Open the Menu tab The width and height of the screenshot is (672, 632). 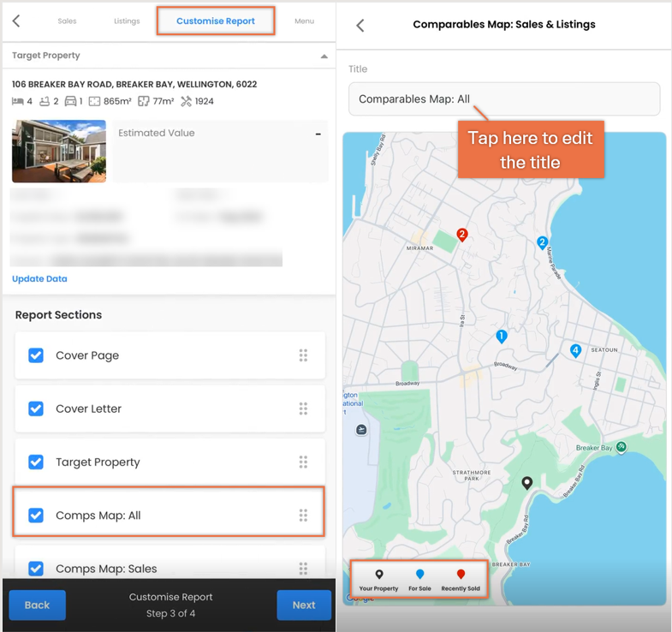point(304,21)
